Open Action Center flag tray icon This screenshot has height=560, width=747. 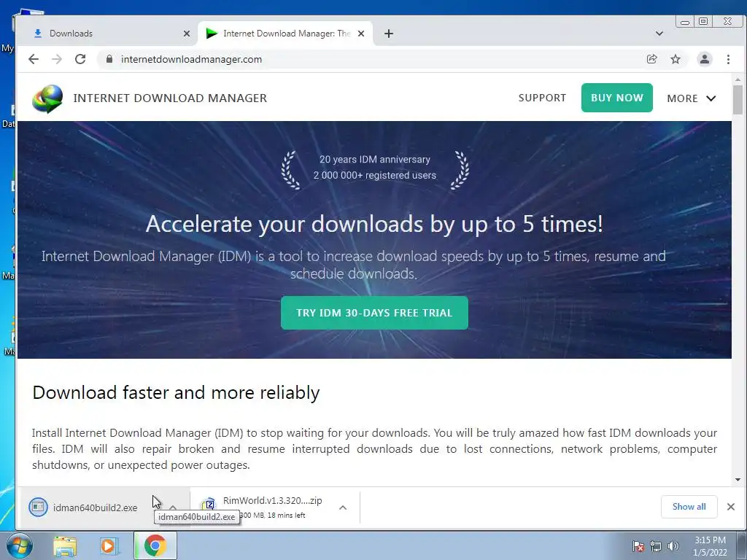click(638, 546)
